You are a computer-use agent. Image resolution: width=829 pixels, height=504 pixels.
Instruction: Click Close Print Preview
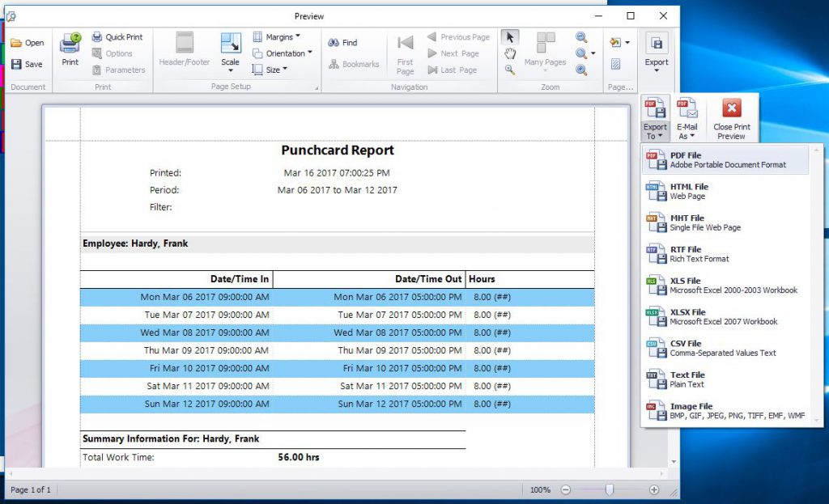coord(731,118)
